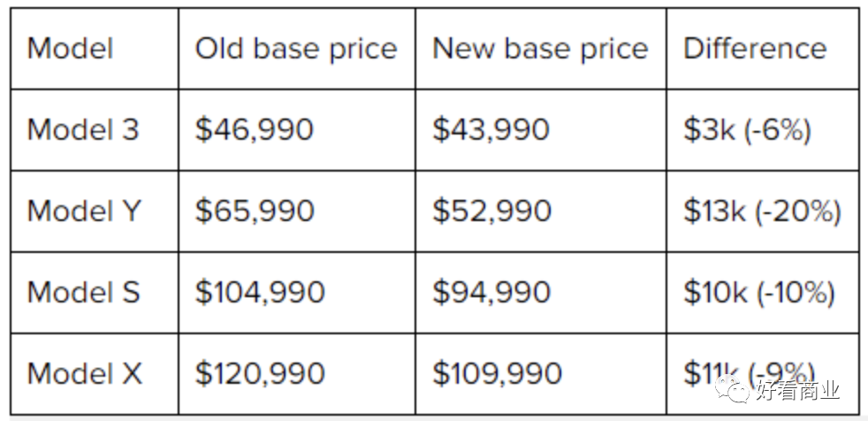This screenshot has width=868, height=428.
Task: Click the $109,990 new price cell
Action: [x=497, y=373]
